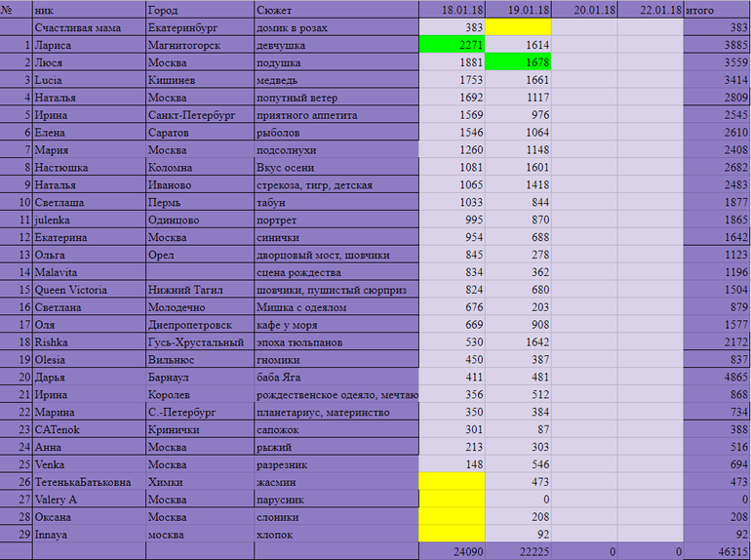Click the empty yellow cell beside "парусник"
The height and width of the screenshot is (560, 751).
(452, 499)
